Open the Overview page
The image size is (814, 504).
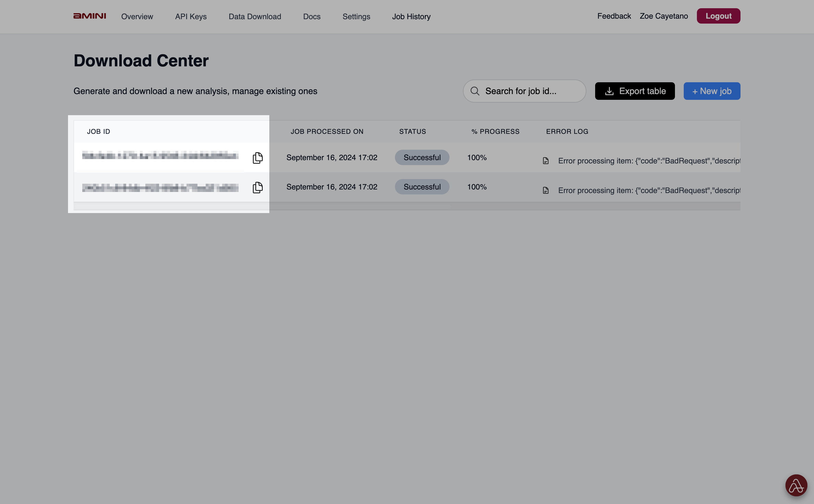(137, 16)
